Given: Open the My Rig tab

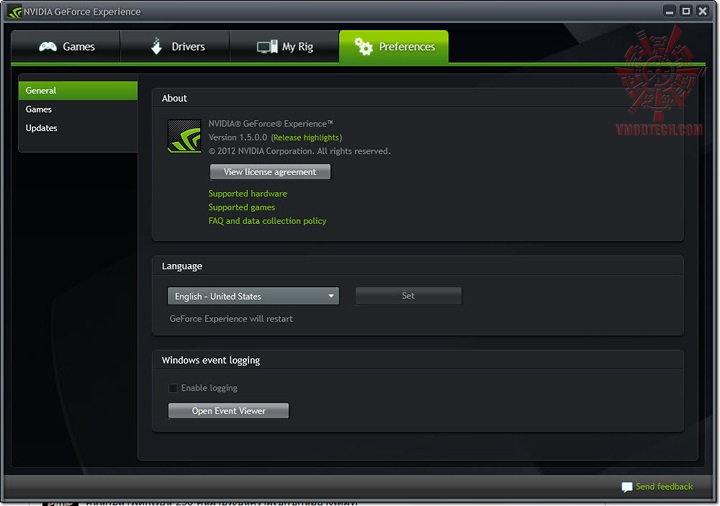Looking at the screenshot, I should pyautogui.click(x=285, y=46).
